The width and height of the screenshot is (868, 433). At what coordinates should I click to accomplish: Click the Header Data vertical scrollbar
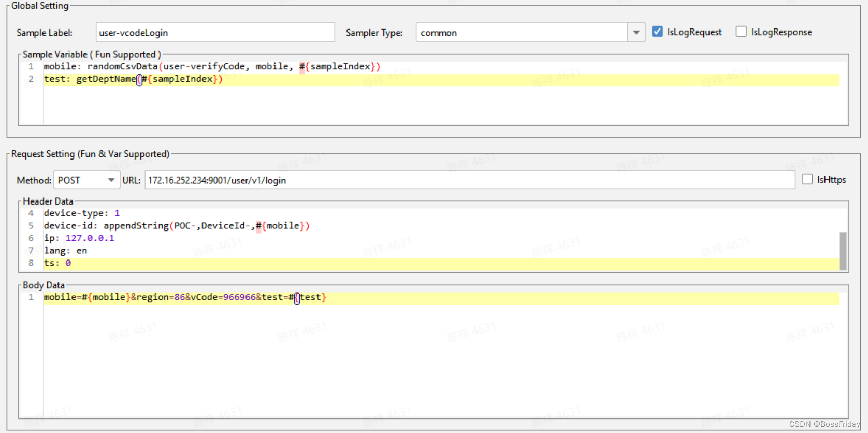pos(843,251)
